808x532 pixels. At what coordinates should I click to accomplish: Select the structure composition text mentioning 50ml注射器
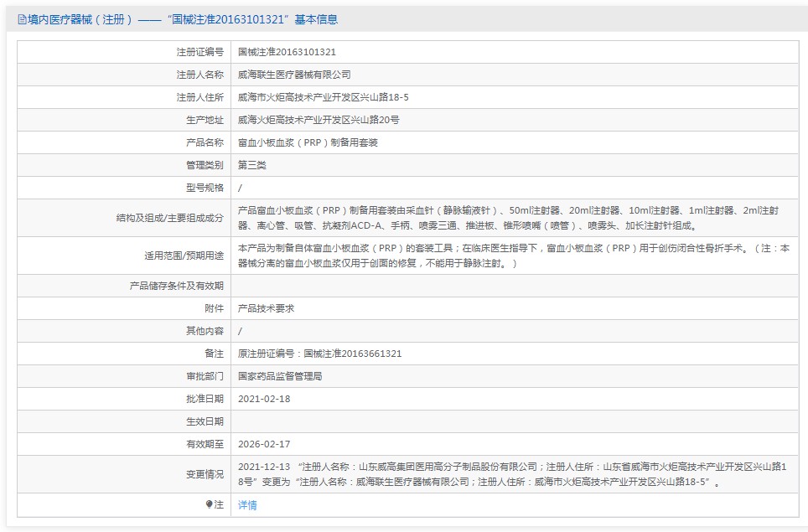[508, 218]
